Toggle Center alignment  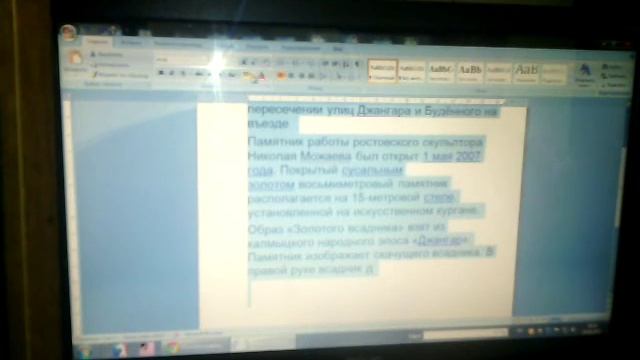291,76
